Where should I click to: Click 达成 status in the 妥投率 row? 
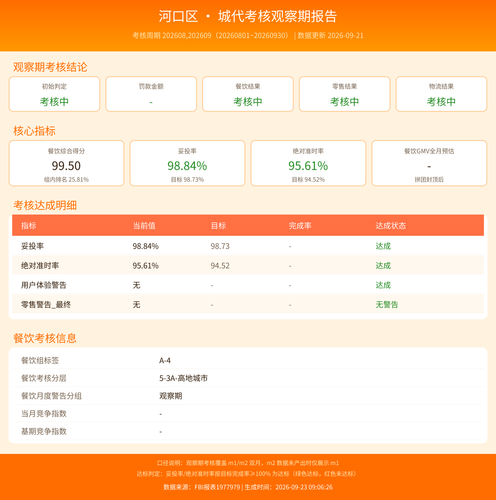(x=383, y=246)
